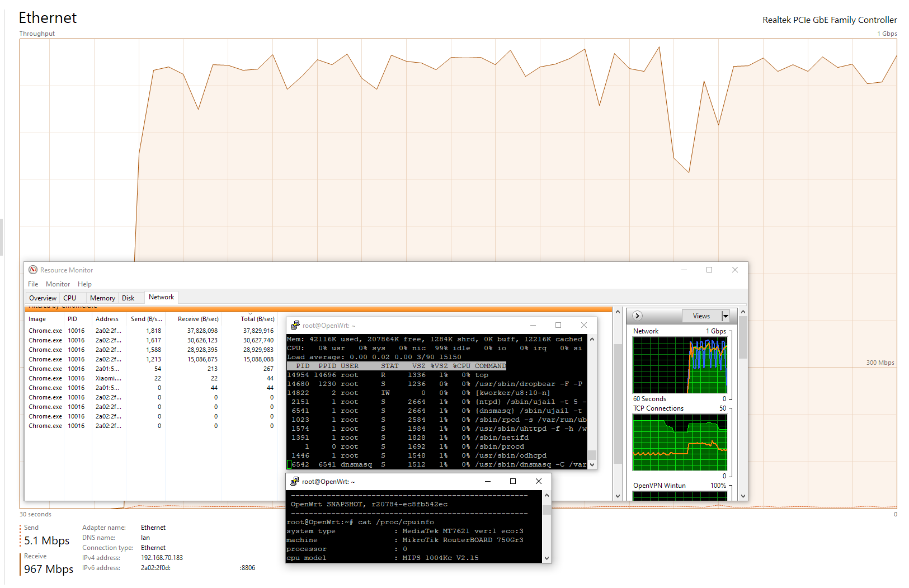The width and height of the screenshot is (909, 588).
Task: Click the OpenVPN Wintun graph label
Action: coord(659,486)
